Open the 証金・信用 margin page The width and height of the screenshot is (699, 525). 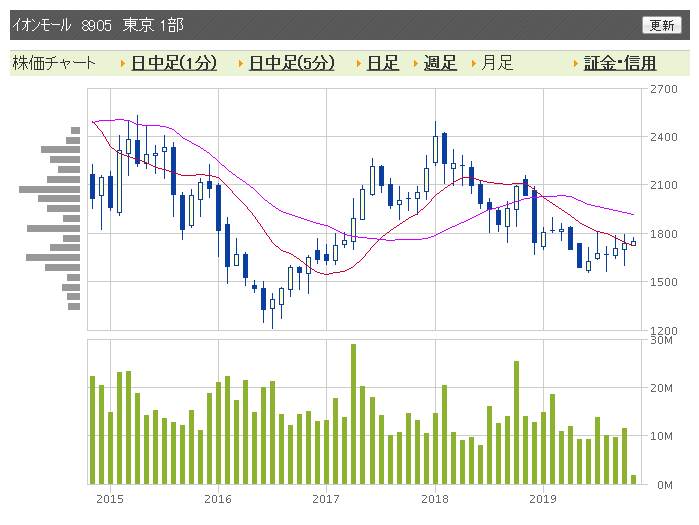(620, 63)
